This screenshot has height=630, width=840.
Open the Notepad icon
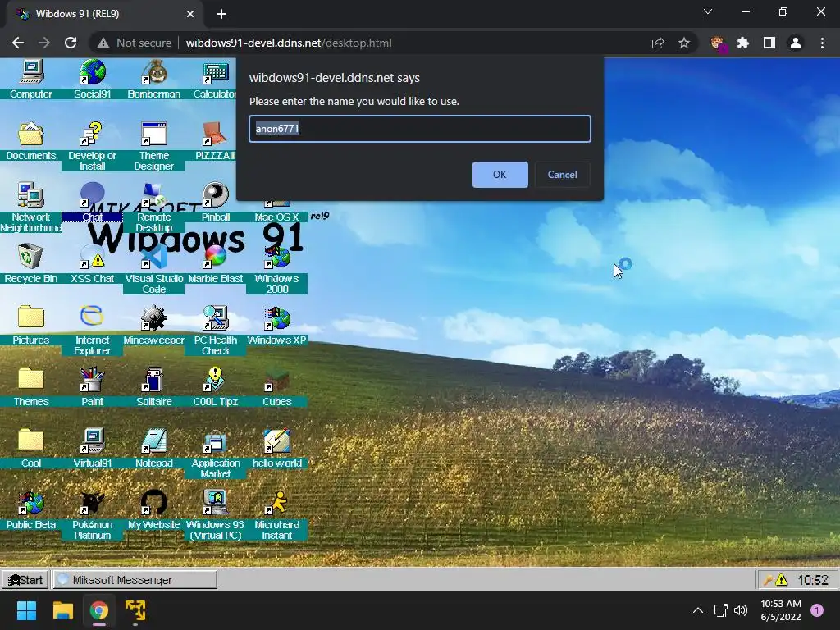click(153, 441)
